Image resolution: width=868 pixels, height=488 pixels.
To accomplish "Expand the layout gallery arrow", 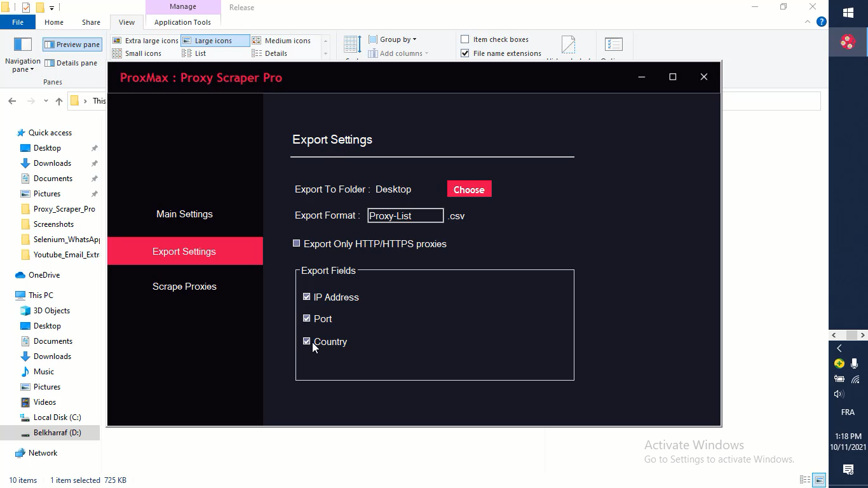I will coord(325,53).
